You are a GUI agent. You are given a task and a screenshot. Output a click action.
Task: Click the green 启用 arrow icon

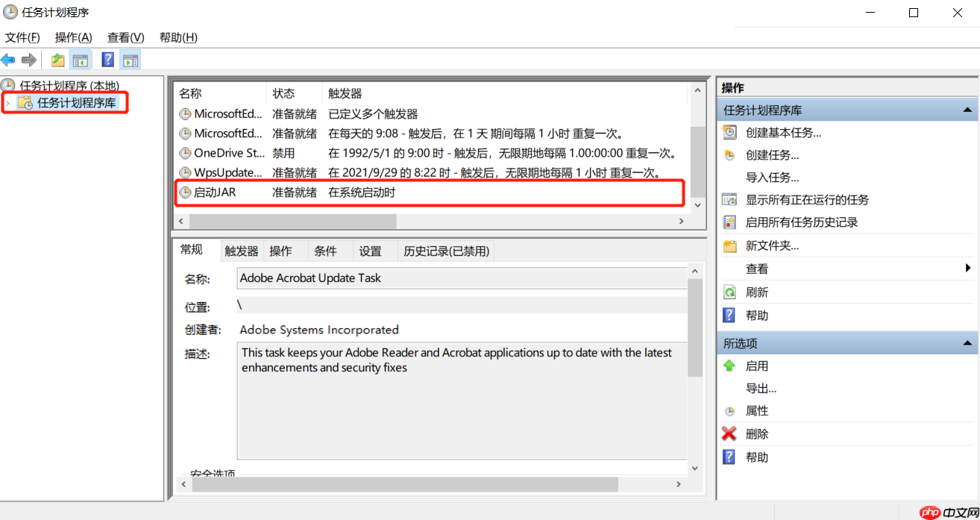tap(730, 366)
